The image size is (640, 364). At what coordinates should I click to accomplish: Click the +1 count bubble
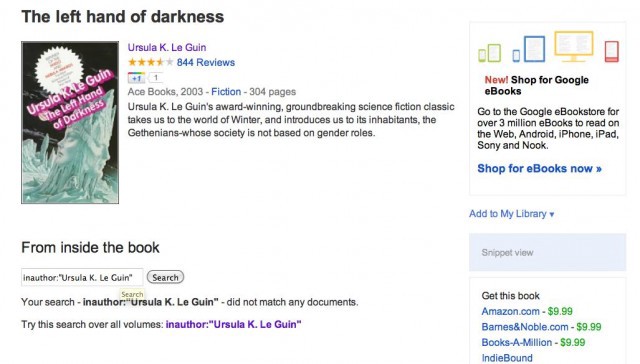pos(155,77)
